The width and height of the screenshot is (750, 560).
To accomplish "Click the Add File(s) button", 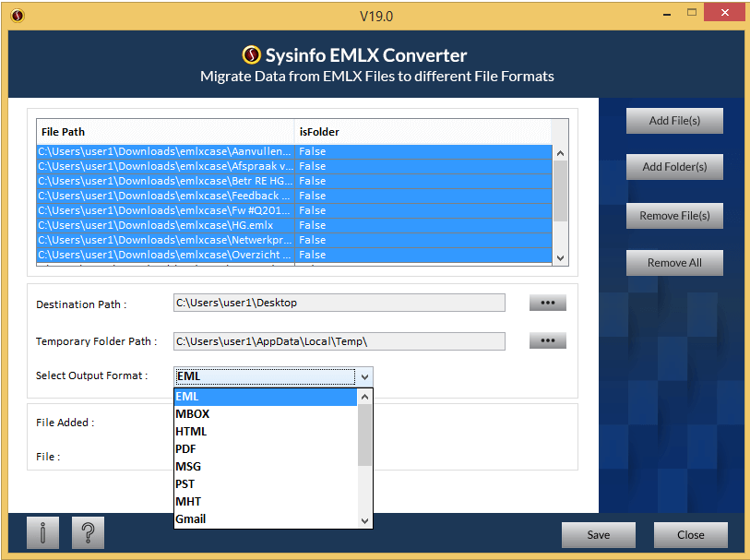I will (674, 121).
